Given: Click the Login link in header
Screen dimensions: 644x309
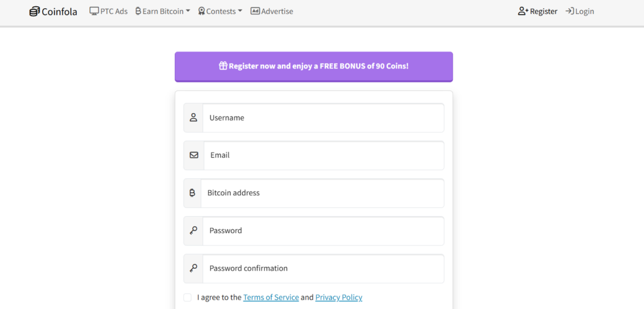Looking at the screenshot, I should (580, 11).
